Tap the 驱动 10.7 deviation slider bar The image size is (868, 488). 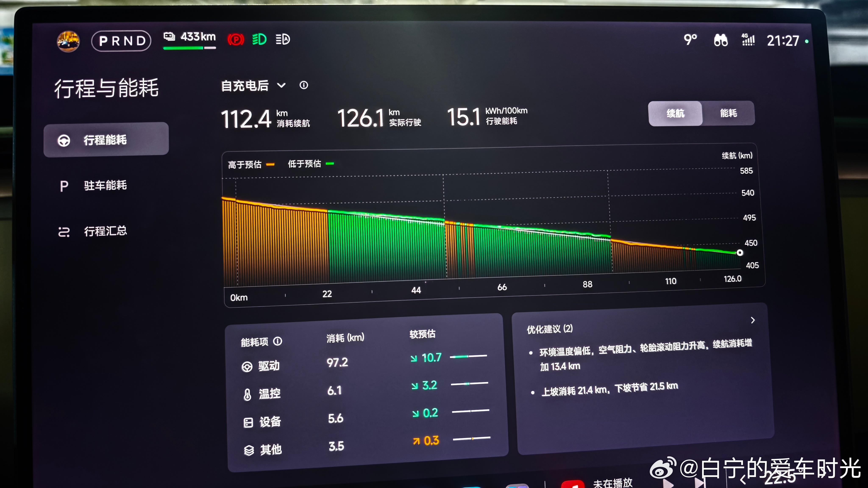pyautogui.click(x=468, y=356)
